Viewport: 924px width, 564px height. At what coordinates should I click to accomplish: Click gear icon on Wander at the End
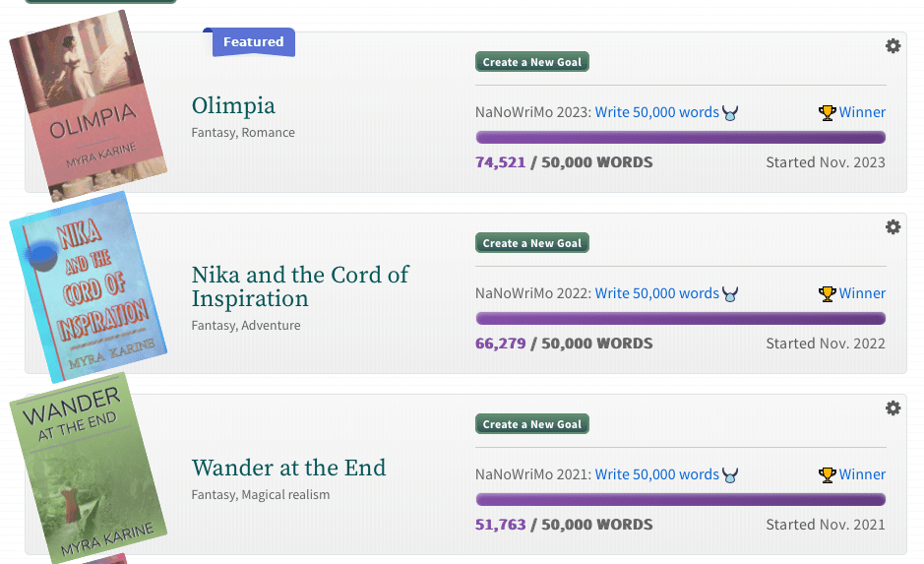893,408
